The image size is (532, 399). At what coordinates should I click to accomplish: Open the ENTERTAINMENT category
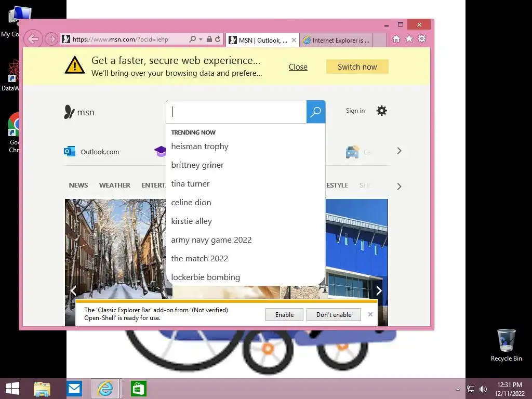pyautogui.click(x=153, y=185)
